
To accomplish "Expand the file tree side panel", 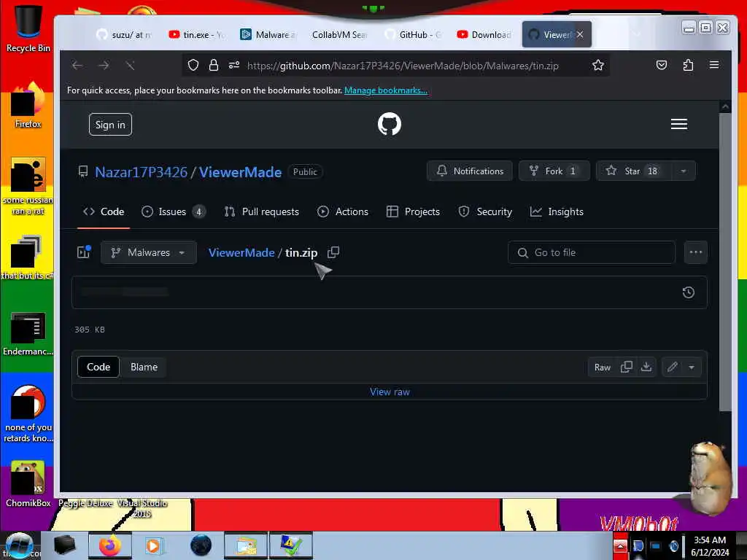I will [x=84, y=252].
